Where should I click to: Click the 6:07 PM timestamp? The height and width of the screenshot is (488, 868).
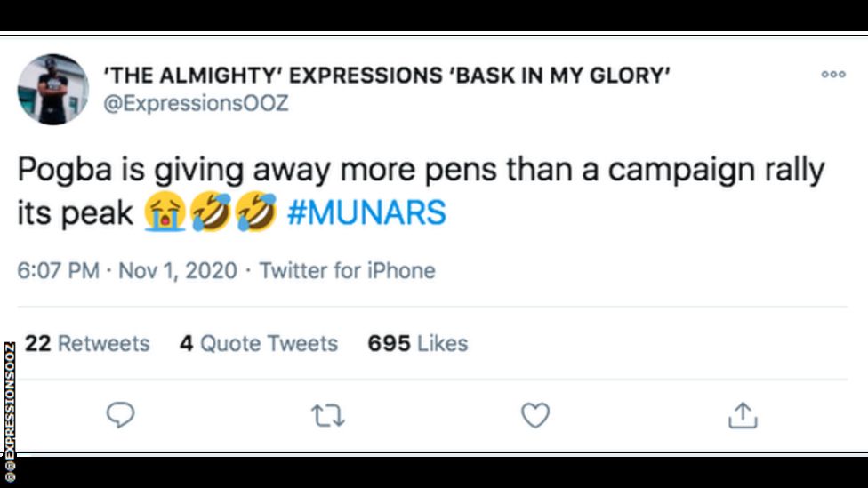click(x=58, y=270)
